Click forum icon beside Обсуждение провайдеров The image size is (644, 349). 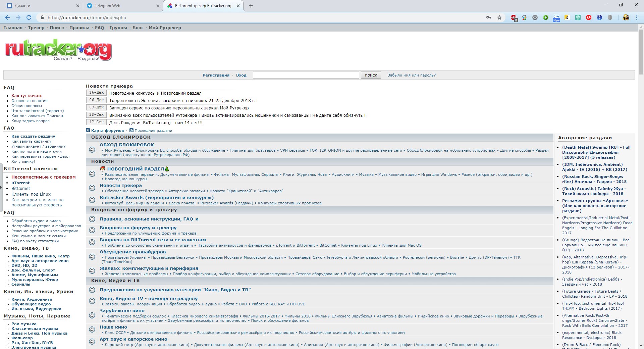(x=92, y=257)
